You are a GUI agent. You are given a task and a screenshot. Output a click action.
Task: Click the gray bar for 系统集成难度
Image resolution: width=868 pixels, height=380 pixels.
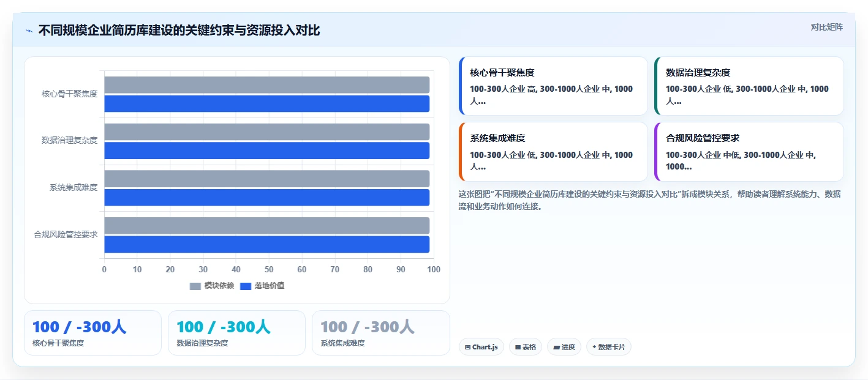click(267, 179)
